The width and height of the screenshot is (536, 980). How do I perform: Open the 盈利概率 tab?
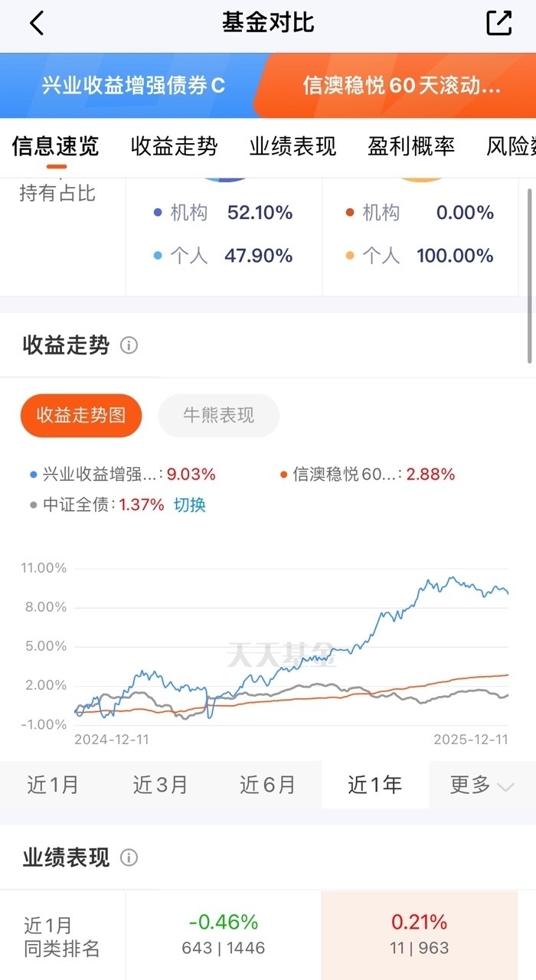click(x=411, y=146)
